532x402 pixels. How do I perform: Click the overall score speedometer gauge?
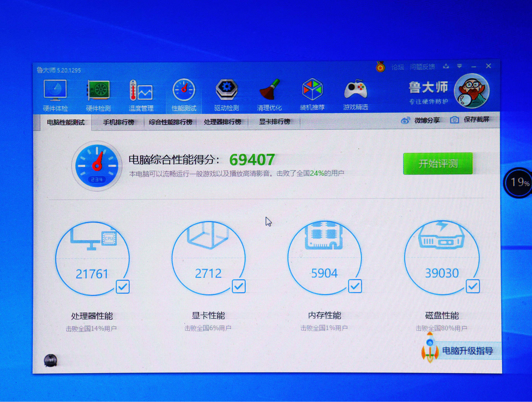(97, 166)
